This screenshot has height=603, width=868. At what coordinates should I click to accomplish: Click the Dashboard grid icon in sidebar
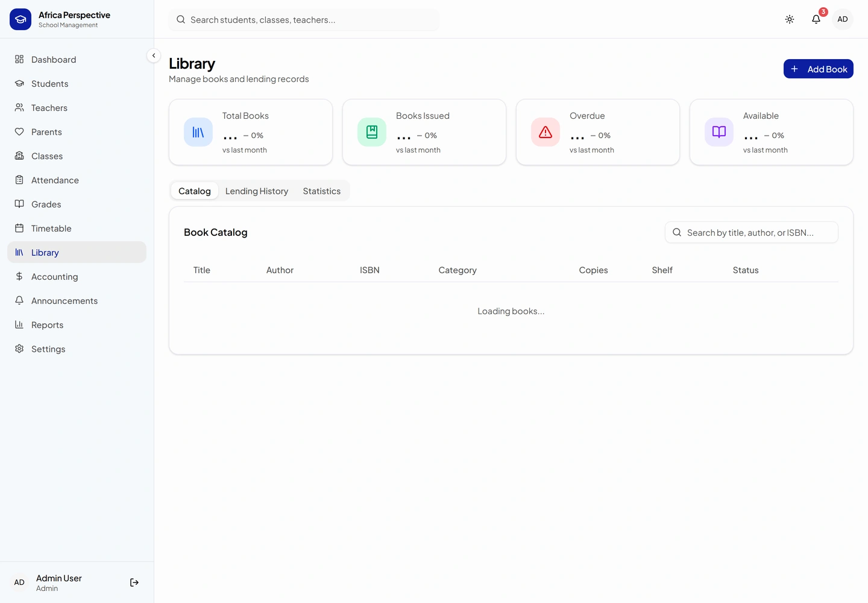pos(19,59)
